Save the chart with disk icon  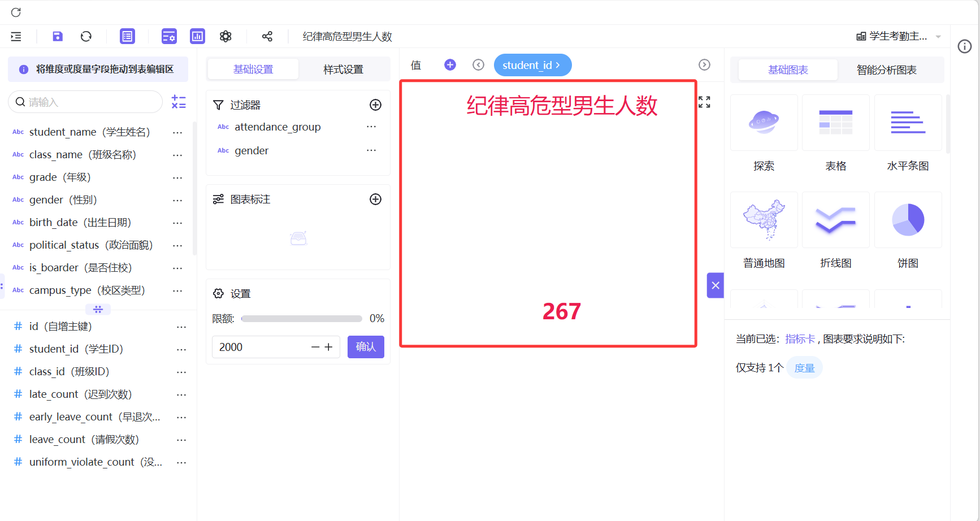pos(58,37)
